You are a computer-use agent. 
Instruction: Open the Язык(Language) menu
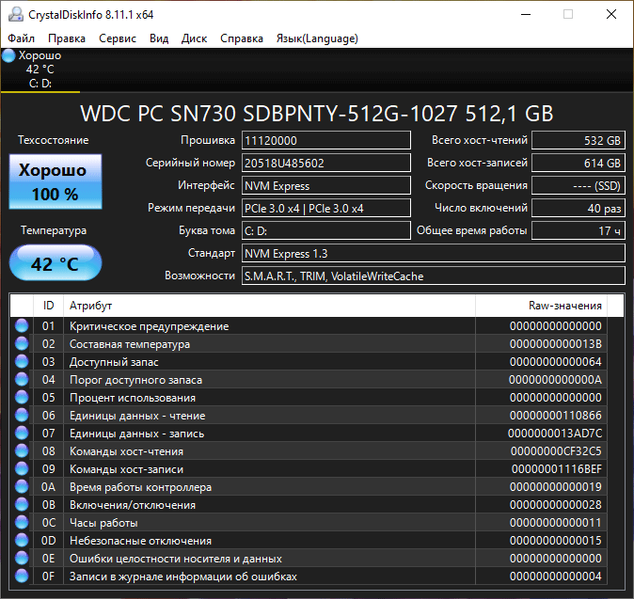[x=317, y=38]
